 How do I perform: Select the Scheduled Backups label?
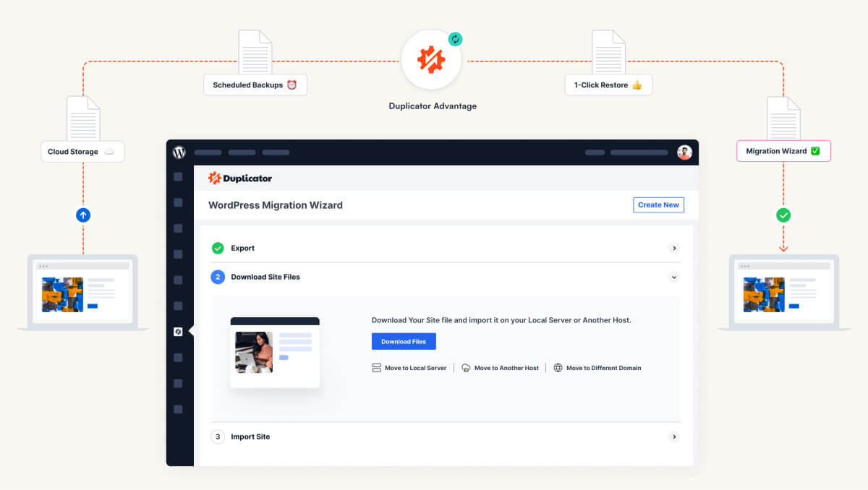(x=255, y=85)
